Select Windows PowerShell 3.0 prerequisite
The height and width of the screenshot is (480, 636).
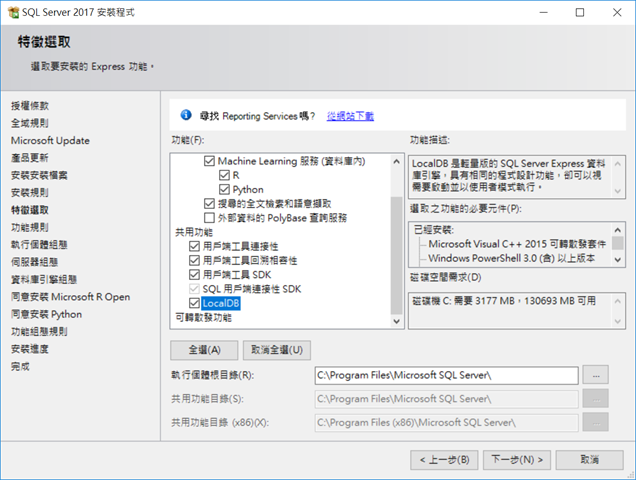[512, 258]
